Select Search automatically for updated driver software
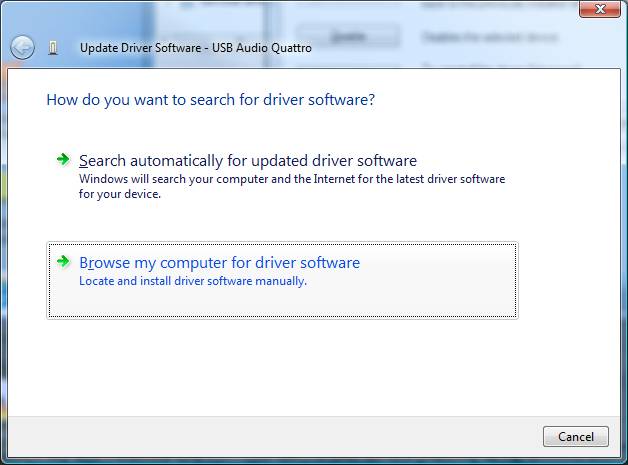Viewport: 628px width, 465px height. point(247,161)
